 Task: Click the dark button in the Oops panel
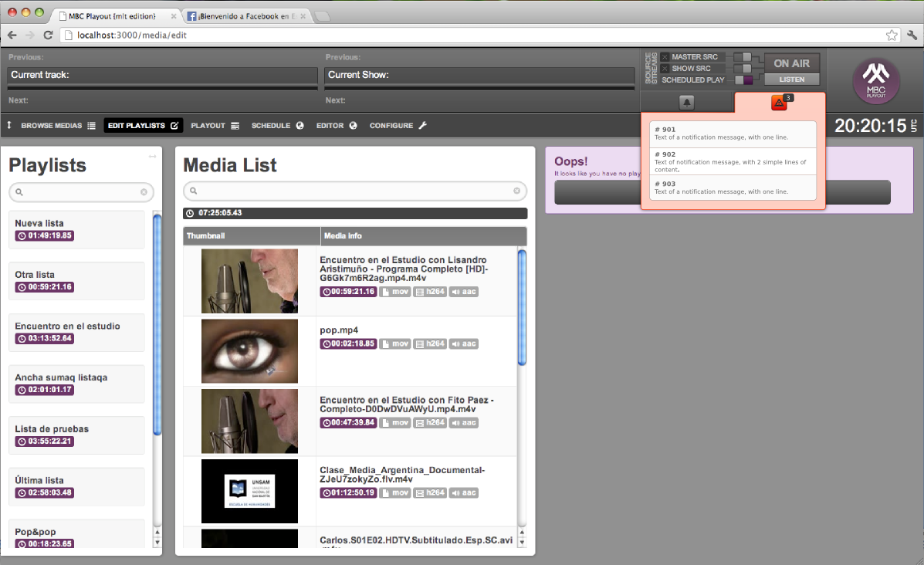[722, 193]
